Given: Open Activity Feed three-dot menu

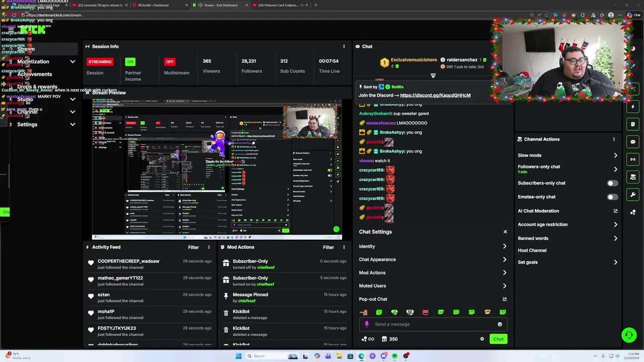Looking at the screenshot, I should click(x=209, y=247).
